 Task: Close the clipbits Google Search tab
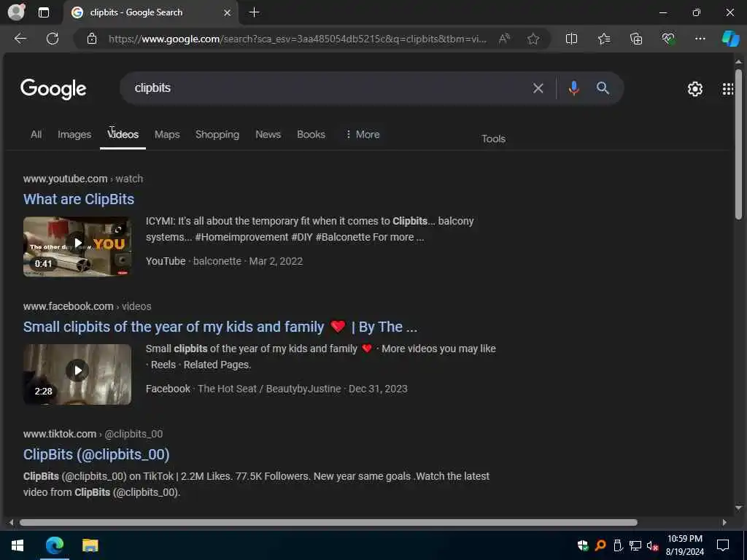(x=228, y=12)
